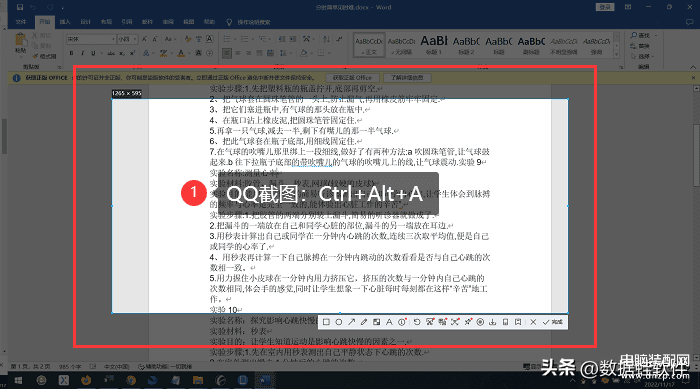700x389 pixels.
Task: Switch to the 视图 View tab
Action: click(189, 22)
